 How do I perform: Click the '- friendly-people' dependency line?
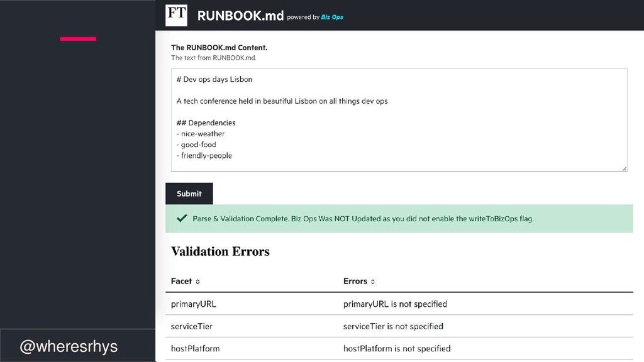point(204,156)
